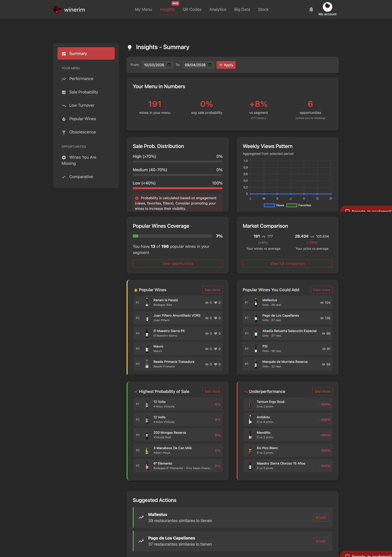
Task: Click the To date input field
Action: (x=198, y=65)
